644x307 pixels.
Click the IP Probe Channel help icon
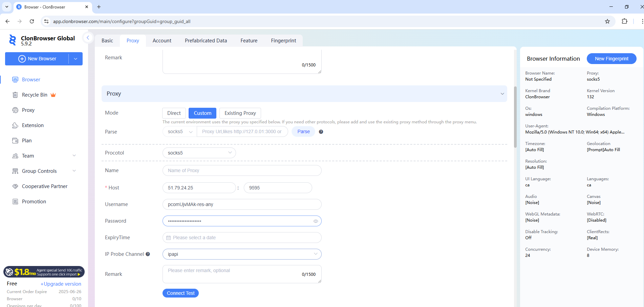148,254
